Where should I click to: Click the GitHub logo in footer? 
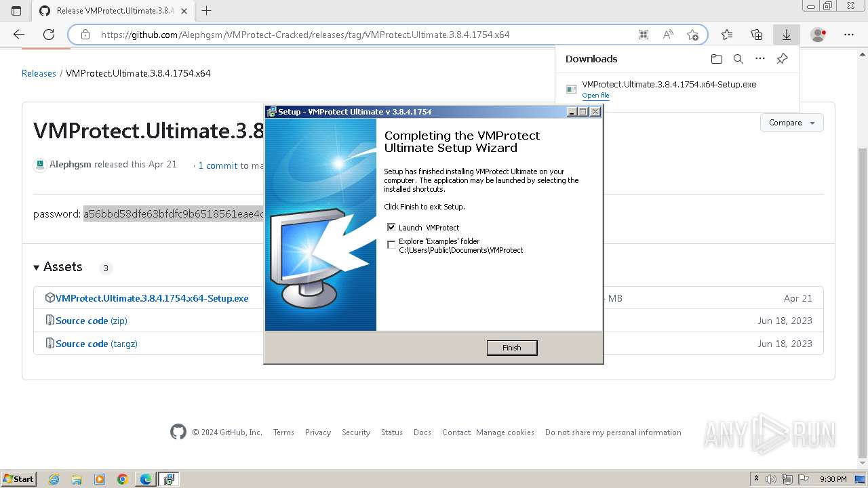pyautogui.click(x=178, y=432)
